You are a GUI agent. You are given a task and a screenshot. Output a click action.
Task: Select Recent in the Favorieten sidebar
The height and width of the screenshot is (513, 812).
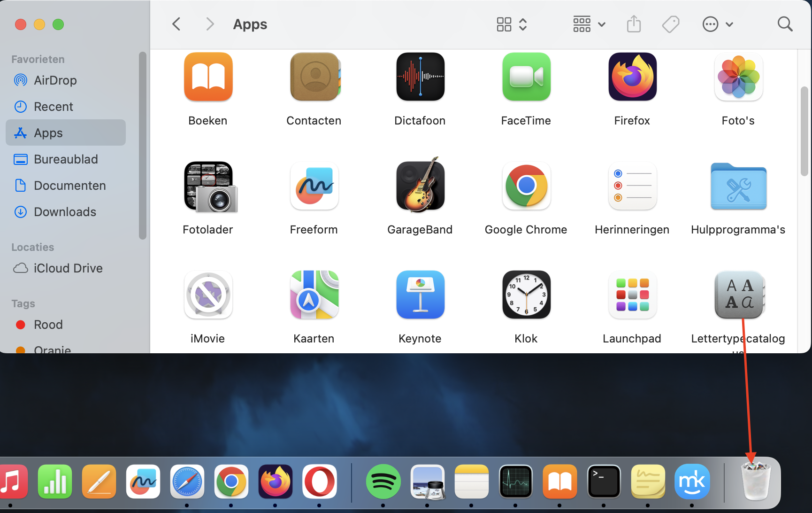tap(53, 107)
